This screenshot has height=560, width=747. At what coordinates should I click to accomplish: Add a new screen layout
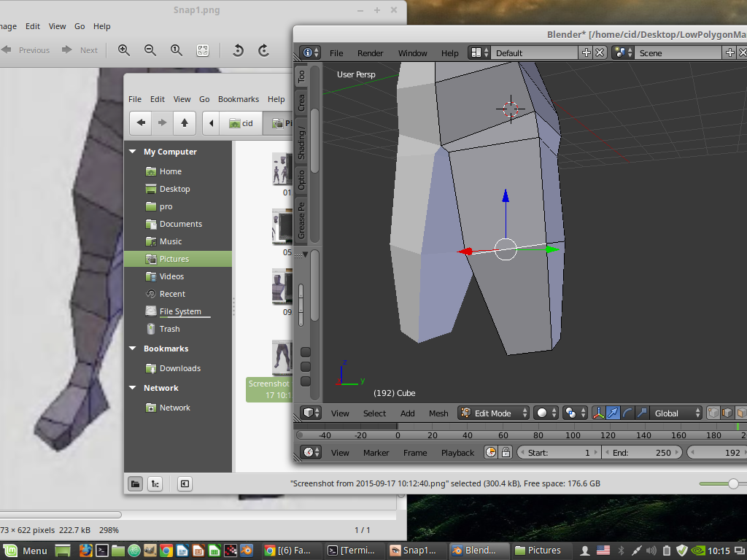[x=587, y=52]
